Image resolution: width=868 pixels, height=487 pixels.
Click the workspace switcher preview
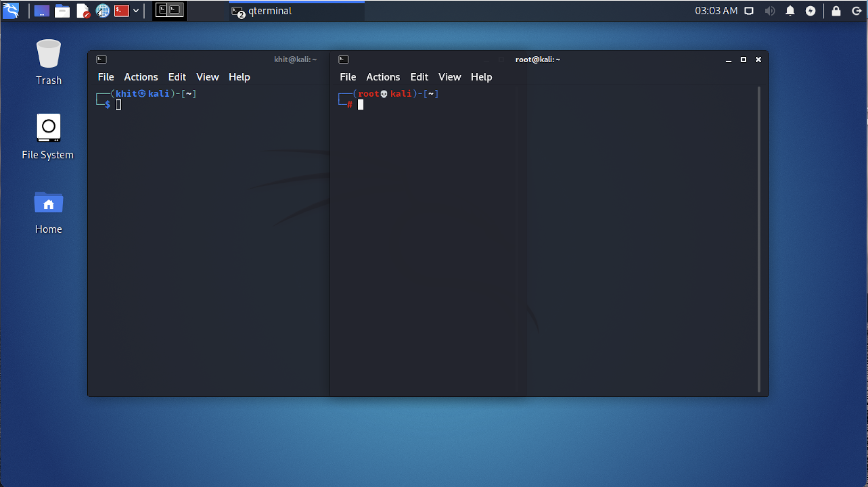pos(170,10)
